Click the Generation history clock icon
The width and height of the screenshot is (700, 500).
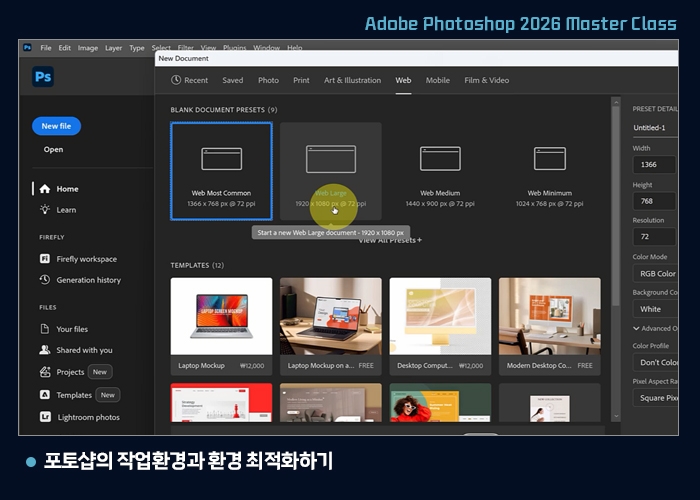(x=45, y=279)
